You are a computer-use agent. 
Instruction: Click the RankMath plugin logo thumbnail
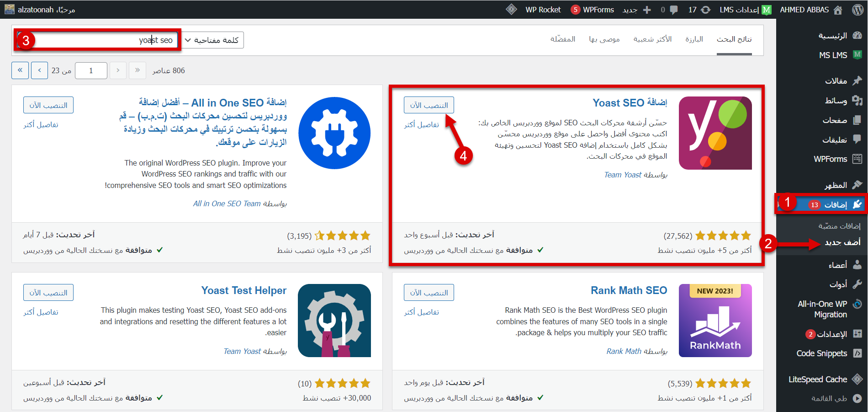point(715,321)
